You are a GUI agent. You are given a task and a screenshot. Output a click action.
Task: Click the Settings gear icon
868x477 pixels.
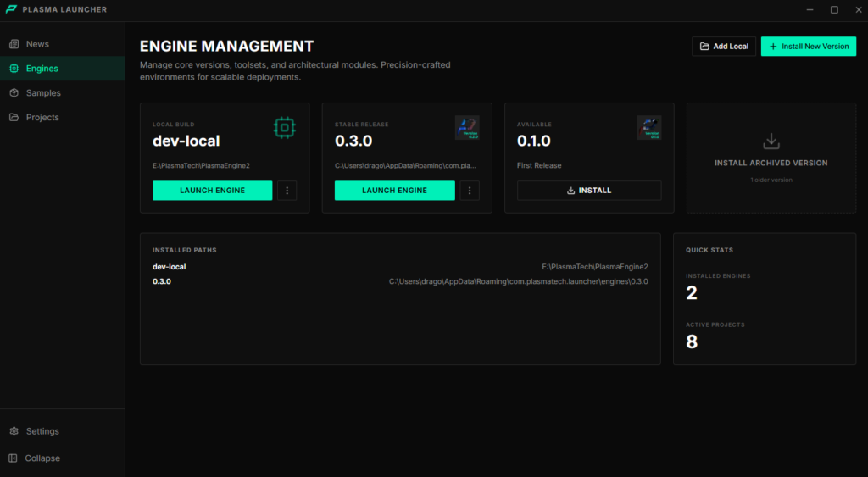point(14,431)
